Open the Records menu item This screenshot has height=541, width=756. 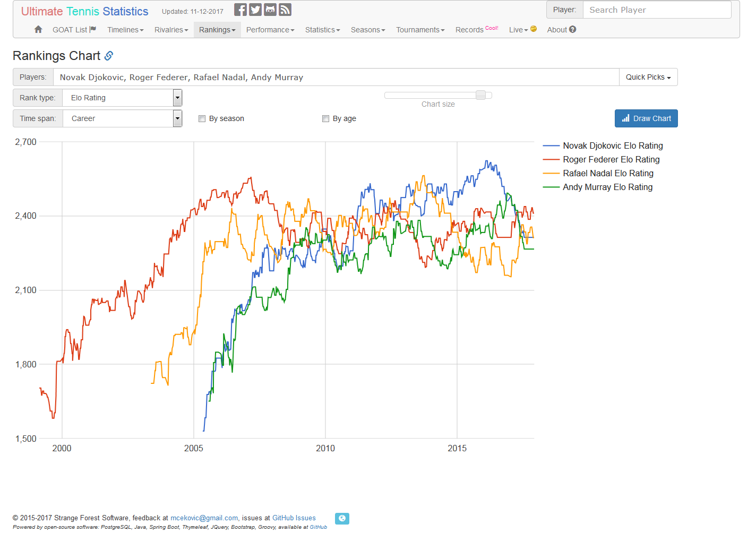coord(477,30)
